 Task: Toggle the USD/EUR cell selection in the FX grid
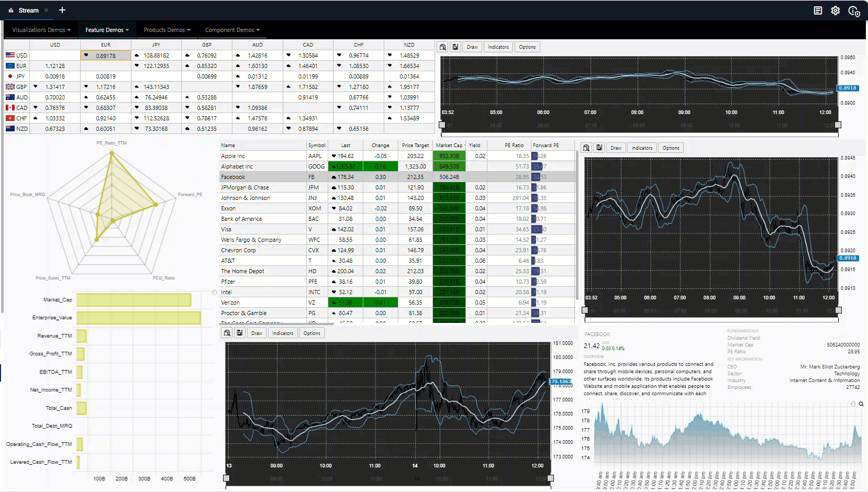(x=105, y=55)
